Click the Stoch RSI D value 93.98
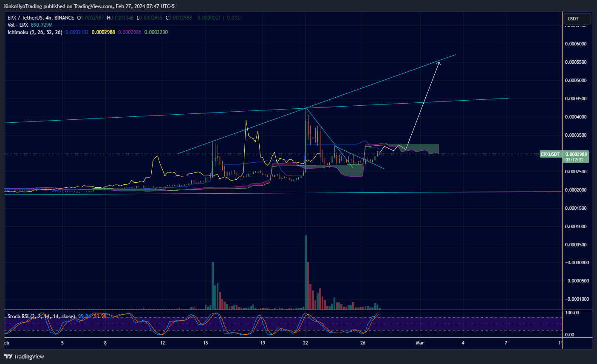 [100, 316]
